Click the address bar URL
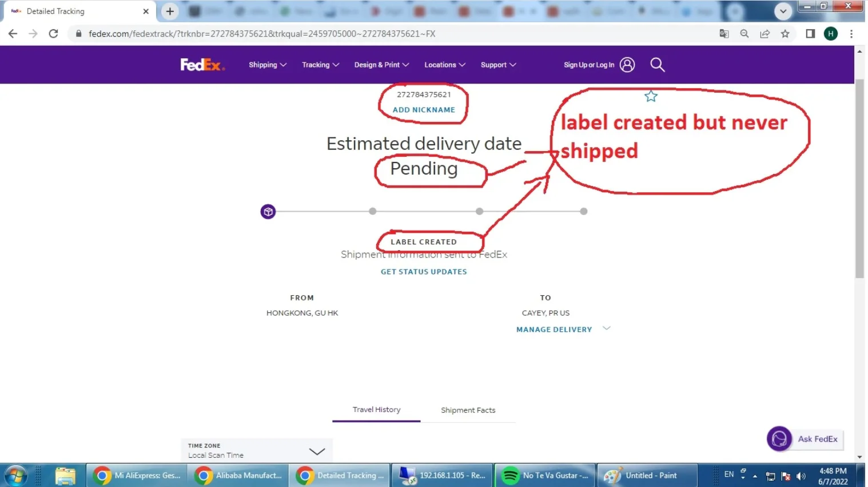This screenshot has width=868, height=487. 262,34
